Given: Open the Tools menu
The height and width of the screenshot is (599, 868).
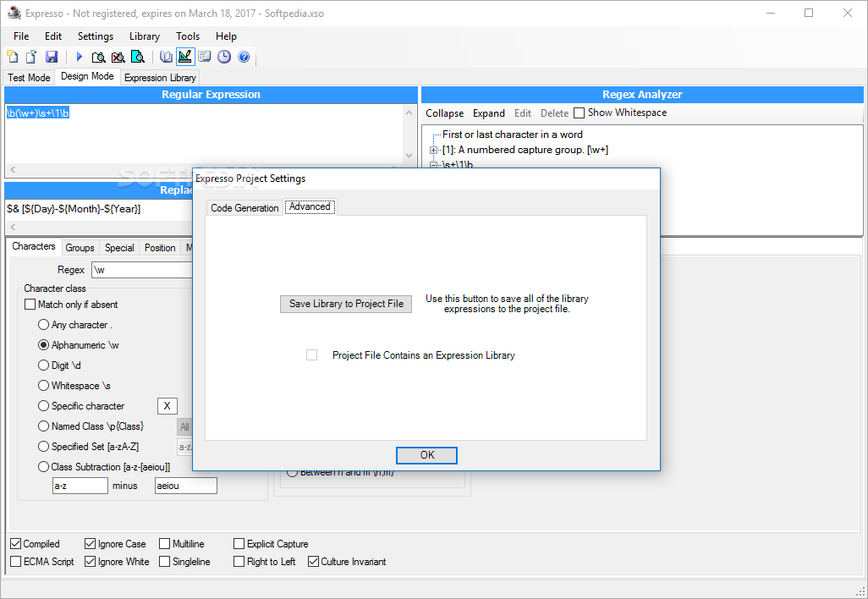Looking at the screenshot, I should [x=188, y=36].
